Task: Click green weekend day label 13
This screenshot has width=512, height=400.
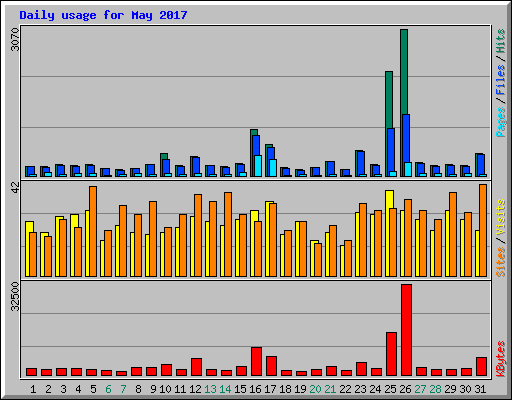Action: [x=210, y=389]
